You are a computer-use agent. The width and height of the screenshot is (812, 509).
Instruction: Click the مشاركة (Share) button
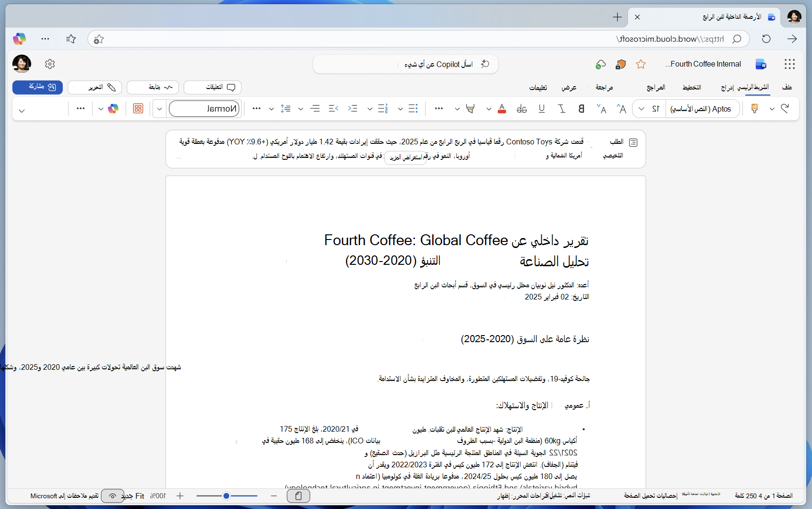coord(37,87)
